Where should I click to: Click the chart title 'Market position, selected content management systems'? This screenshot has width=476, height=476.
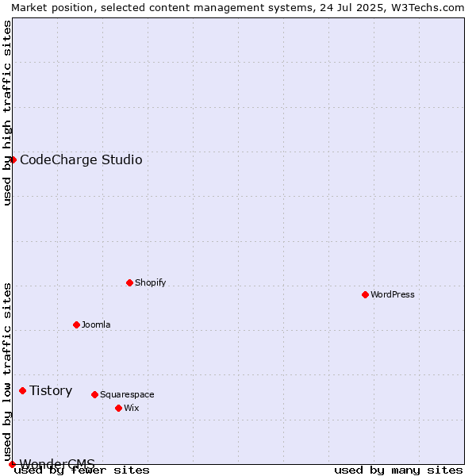pyautogui.click(x=163, y=8)
